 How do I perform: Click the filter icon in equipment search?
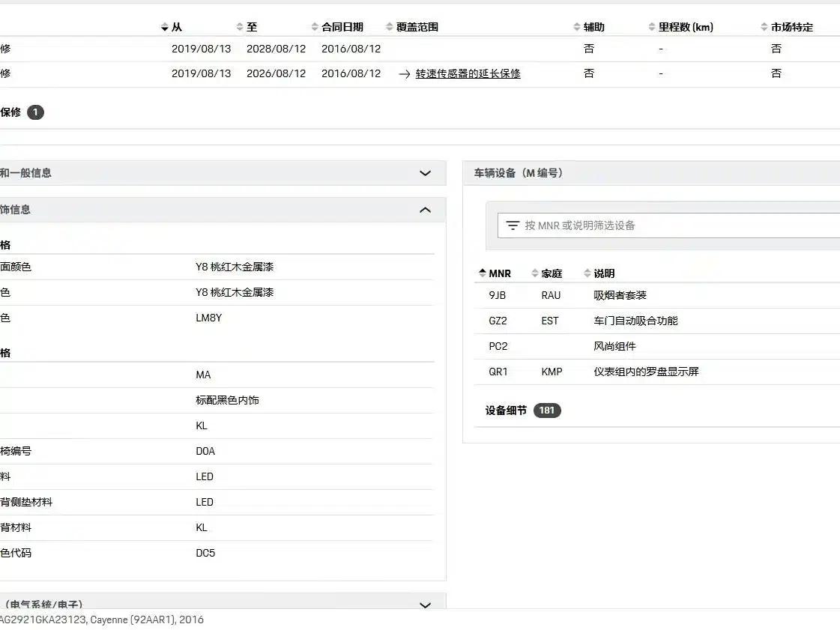(513, 225)
